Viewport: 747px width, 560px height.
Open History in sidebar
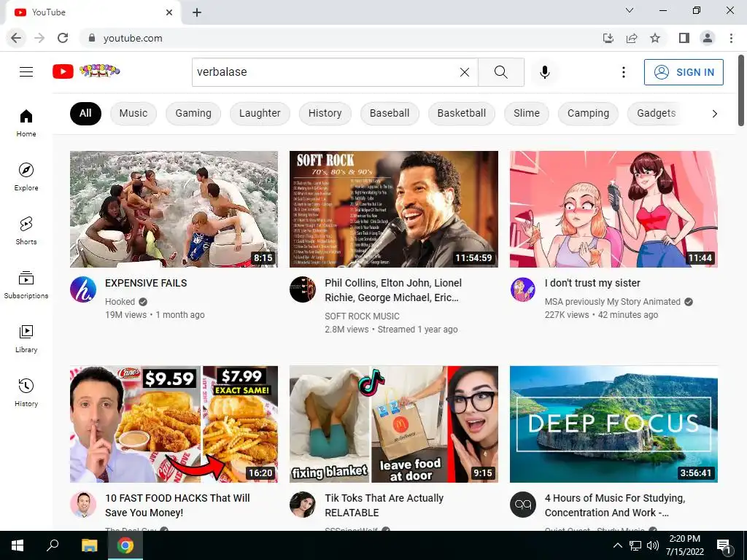click(26, 392)
